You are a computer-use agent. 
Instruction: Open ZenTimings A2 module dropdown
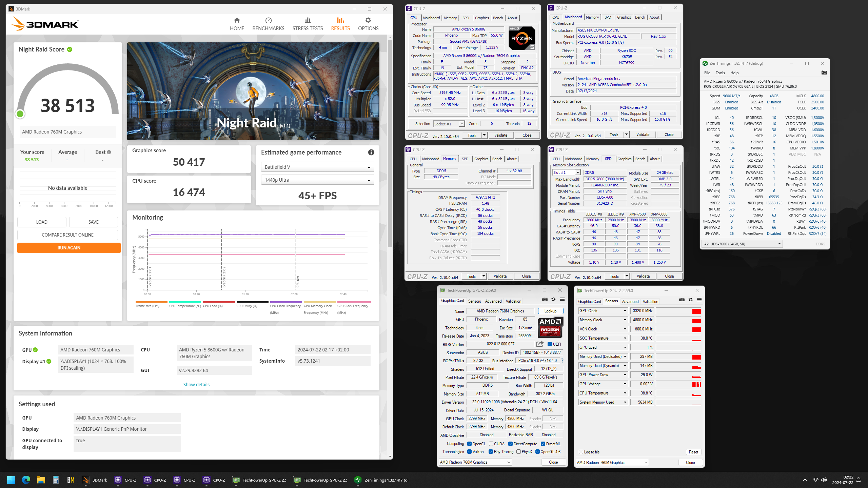pyautogui.click(x=742, y=244)
